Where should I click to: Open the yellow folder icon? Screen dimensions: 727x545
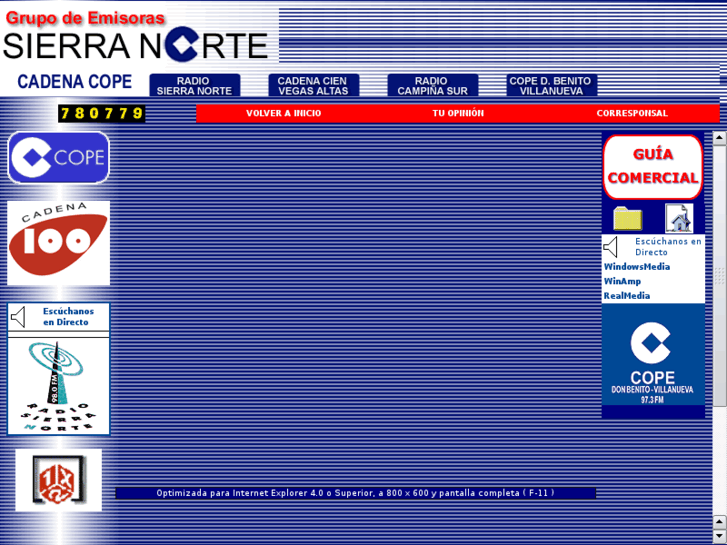pos(627,218)
